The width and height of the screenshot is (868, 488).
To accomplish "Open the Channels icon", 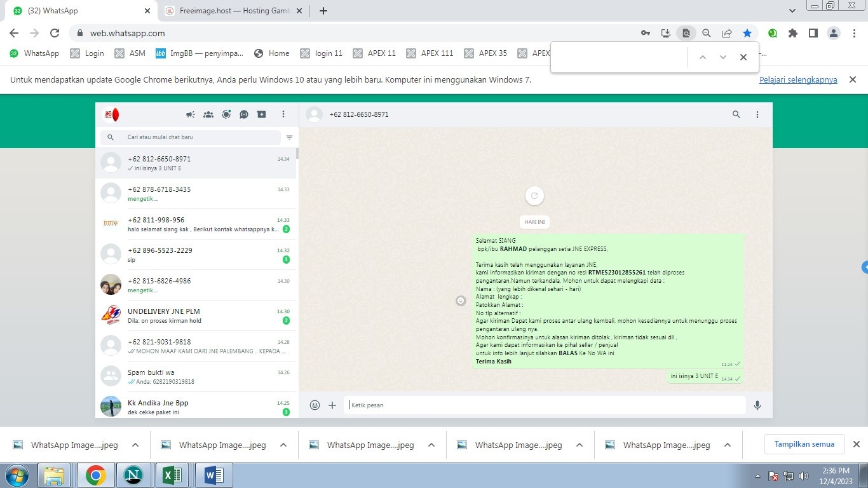I will 244,114.
